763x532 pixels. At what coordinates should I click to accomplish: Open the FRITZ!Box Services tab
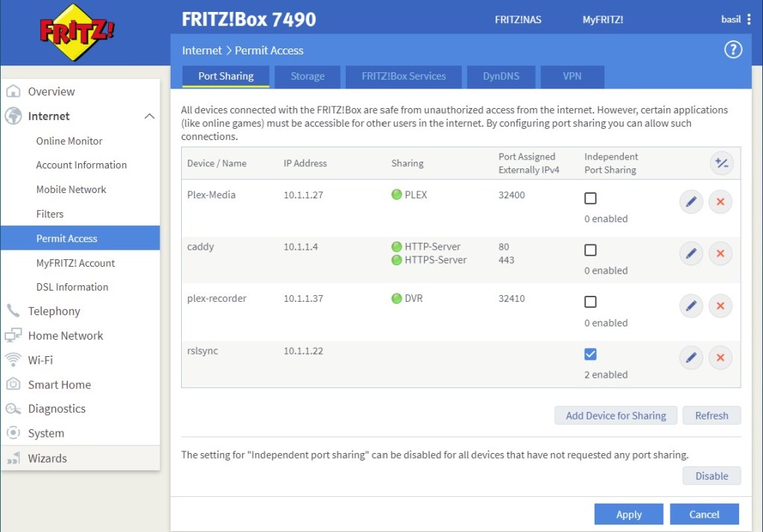pyautogui.click(x=403, y=77)
